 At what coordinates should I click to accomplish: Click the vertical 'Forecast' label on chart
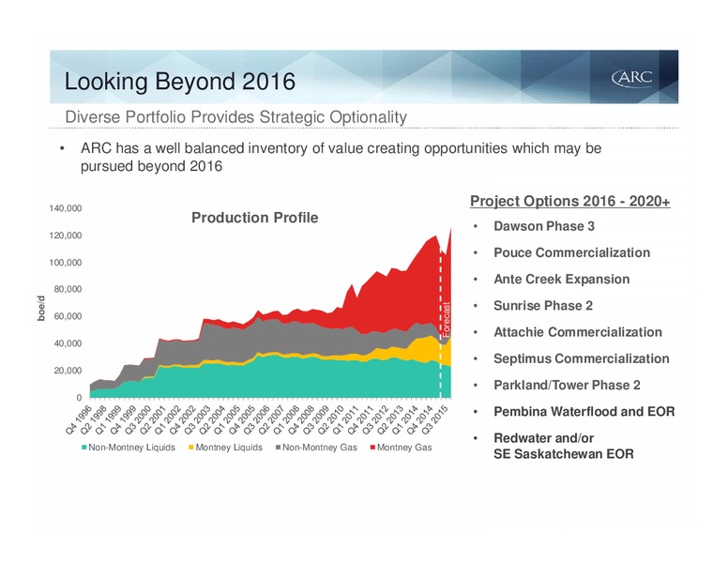pyautogui.click(x=447, y=319)
